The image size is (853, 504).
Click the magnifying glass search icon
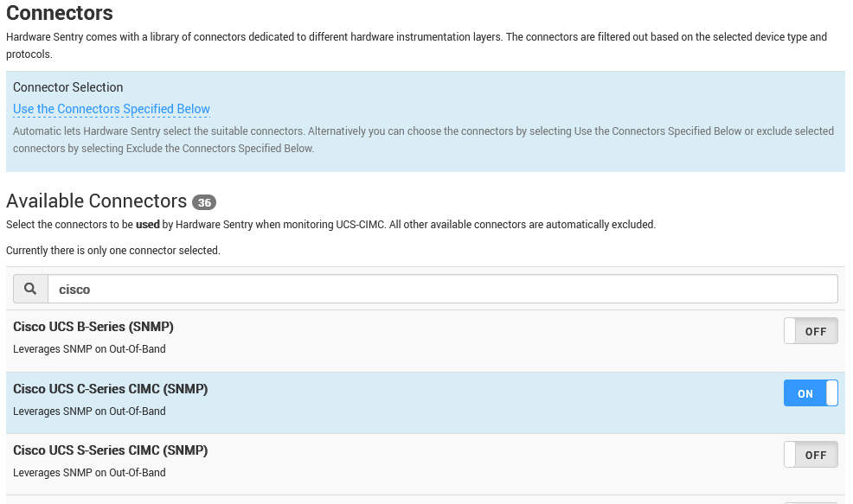point(30,290)
